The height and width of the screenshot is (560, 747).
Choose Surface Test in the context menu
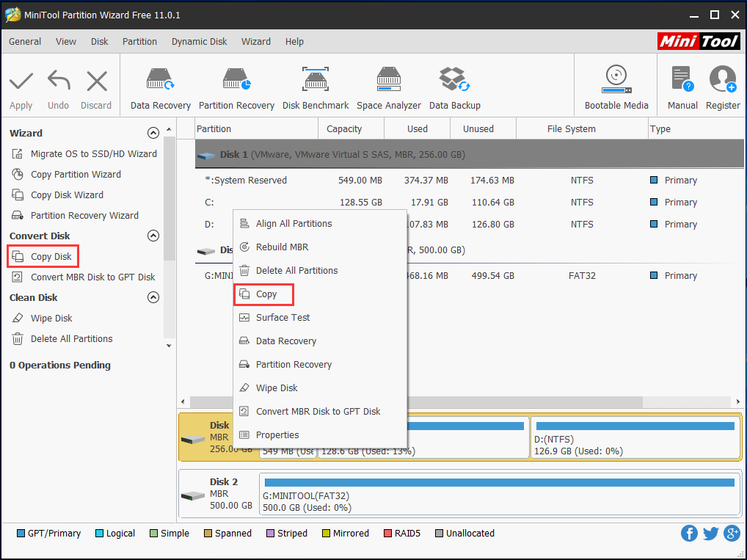(320, 317)
